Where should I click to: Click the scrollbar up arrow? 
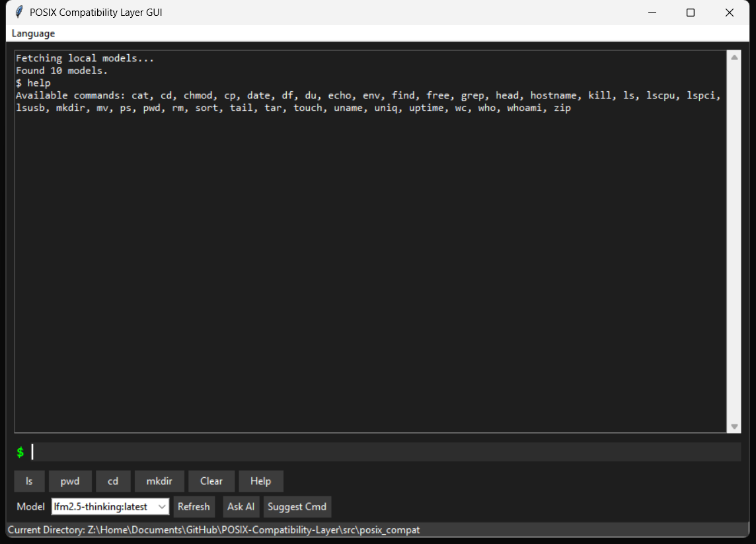pyautogui.click(x=734, y=56)
